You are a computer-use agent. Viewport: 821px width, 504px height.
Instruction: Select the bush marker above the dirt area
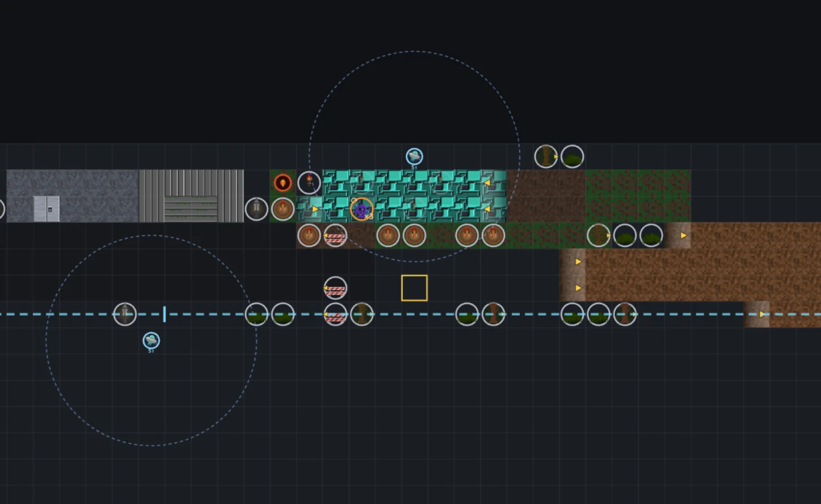572,157
